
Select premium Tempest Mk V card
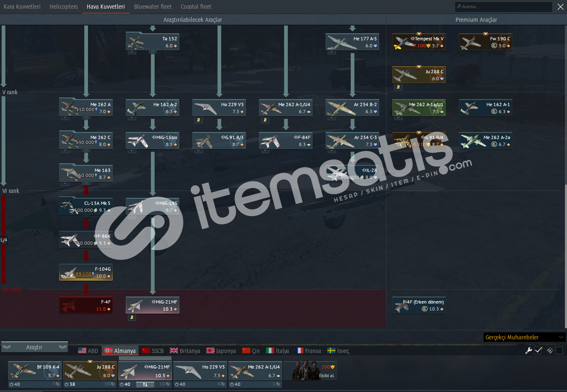(419, 42)
